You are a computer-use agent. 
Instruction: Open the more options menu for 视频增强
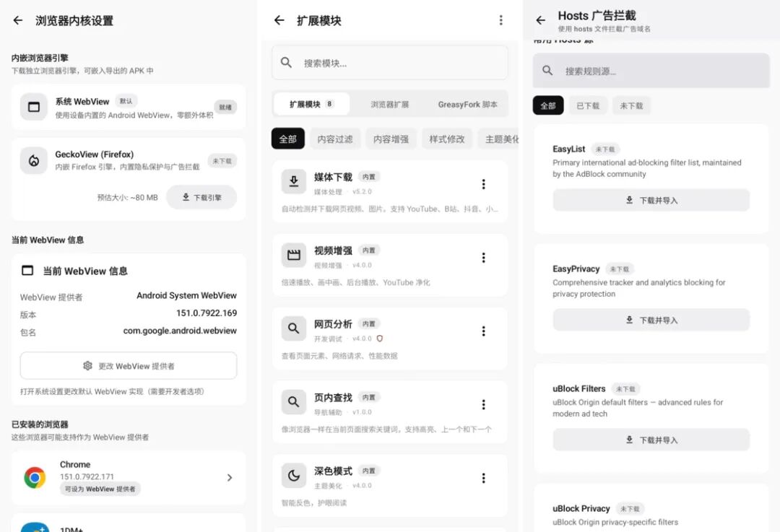tap(483, 258)
